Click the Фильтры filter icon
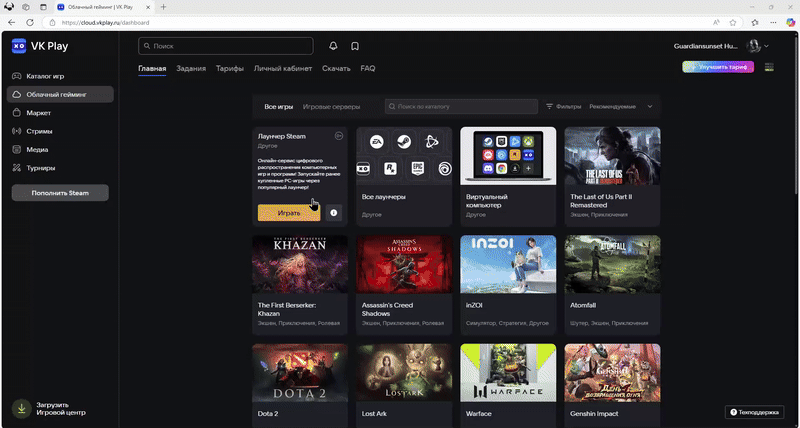The height and width of the screenshot is (428, 800). click(x=549, y=107)
